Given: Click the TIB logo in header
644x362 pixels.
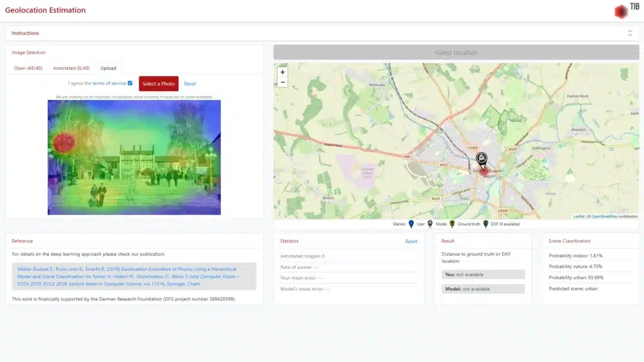Looking at the screenshot, I should coord(627,10).
